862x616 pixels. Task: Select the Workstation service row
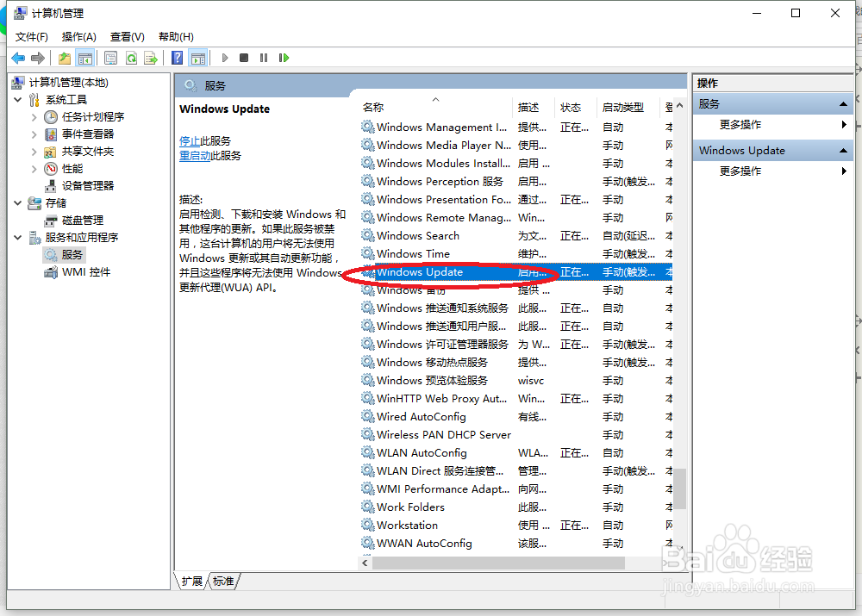515,526
